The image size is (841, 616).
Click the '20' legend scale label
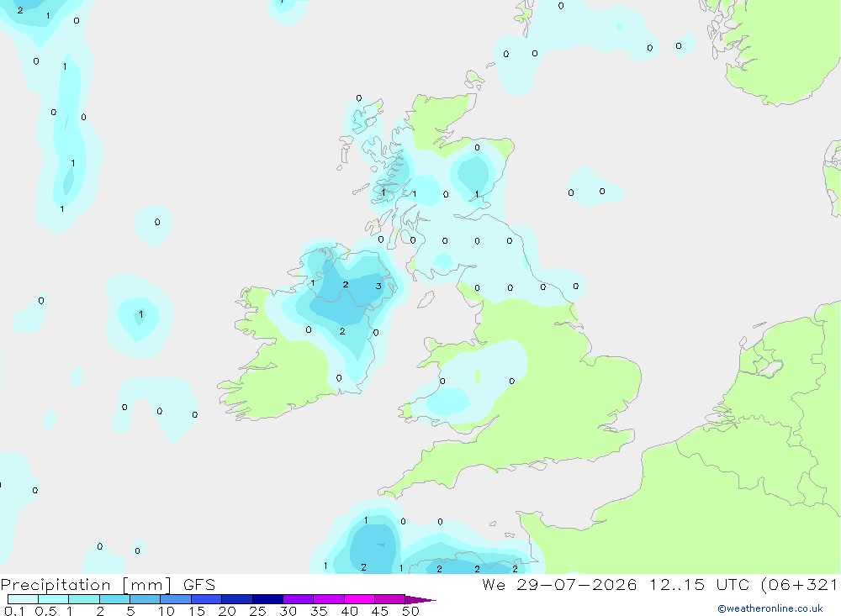[x=227, y=611]
